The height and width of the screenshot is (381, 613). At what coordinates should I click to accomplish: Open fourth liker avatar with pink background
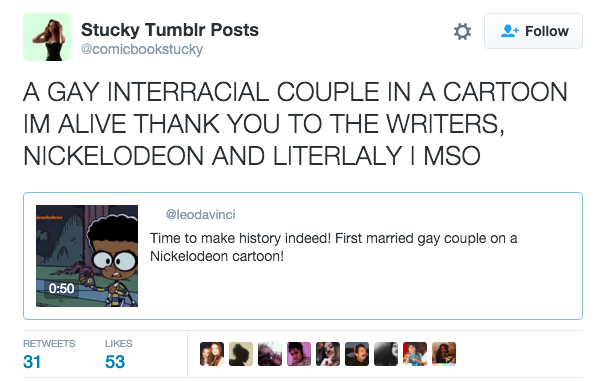click(x=299, y=354)
